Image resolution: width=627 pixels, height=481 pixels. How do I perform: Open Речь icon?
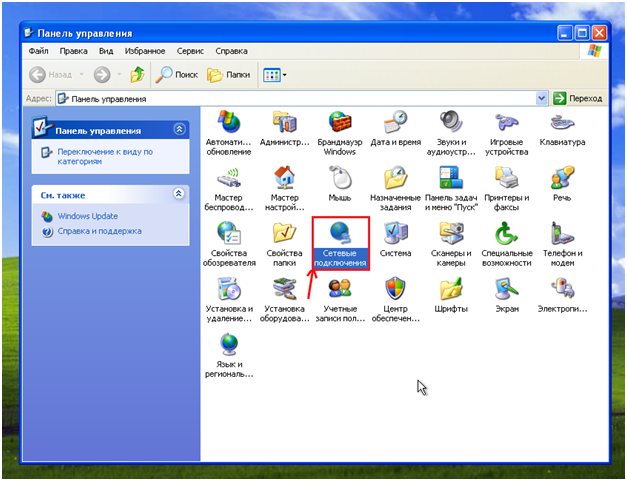(x=562, y=184)
